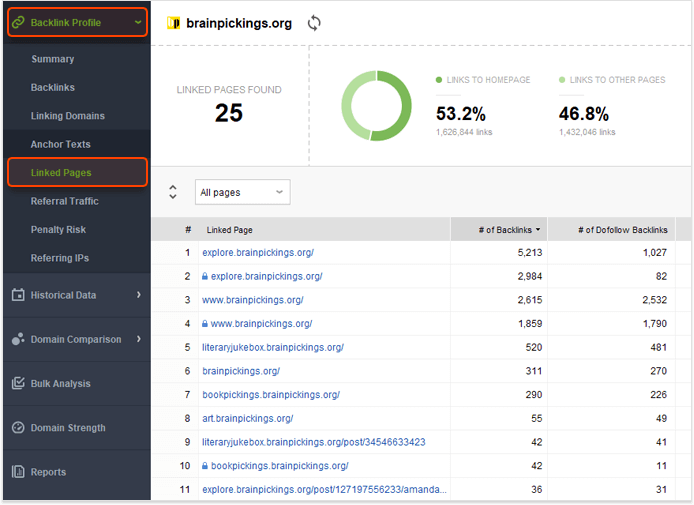This screenshot has height=505, width=694.
Task: Open the Summary menu item
Action: 52,59
